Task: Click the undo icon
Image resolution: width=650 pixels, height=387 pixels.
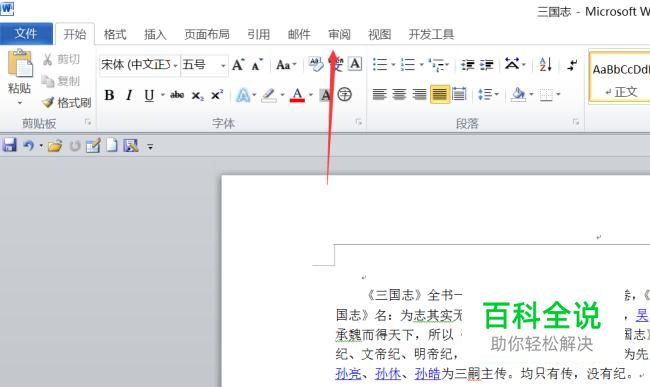Action: (x=28, y=146)
